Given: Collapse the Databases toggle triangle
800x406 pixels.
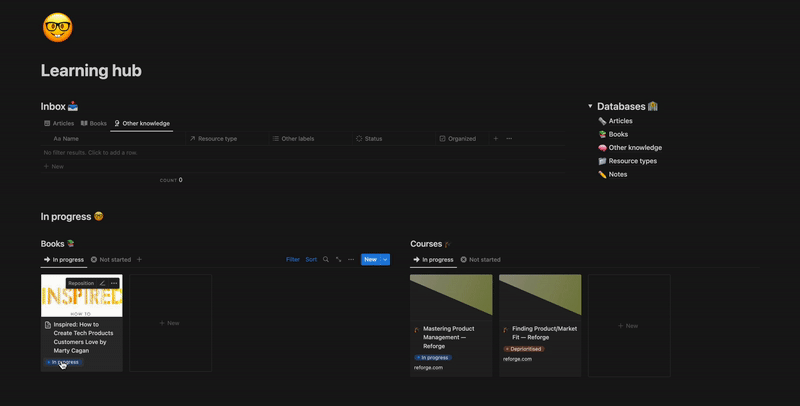Looking at the screenshot, I should (590, 106).
